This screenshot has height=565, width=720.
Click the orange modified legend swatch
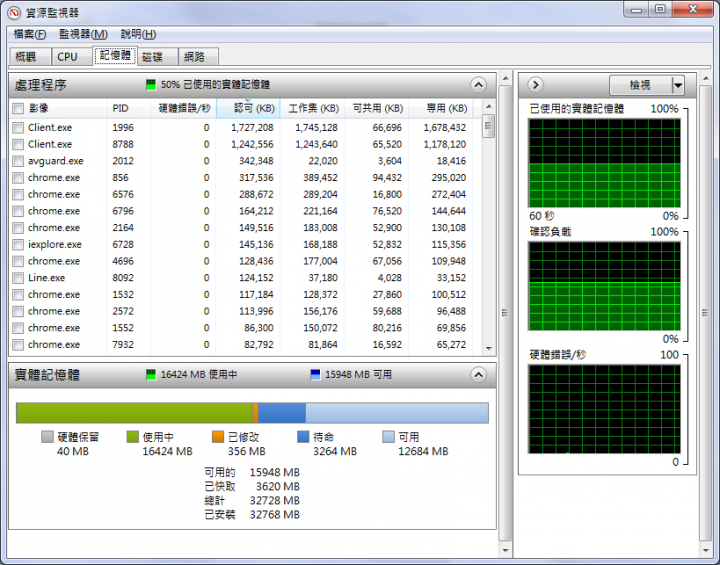[x=218, y=436]
